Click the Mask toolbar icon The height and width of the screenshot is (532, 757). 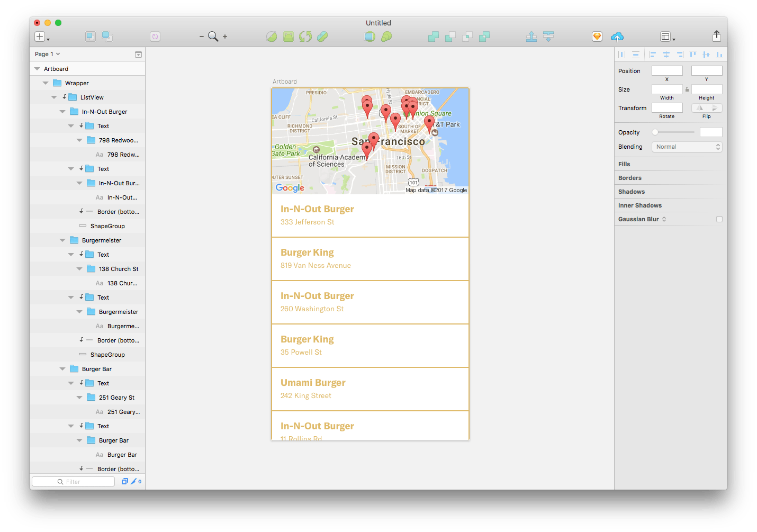click(370, 37)
